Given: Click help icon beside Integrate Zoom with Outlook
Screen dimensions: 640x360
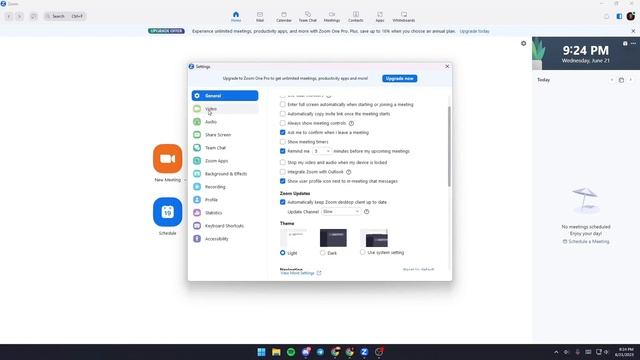Looking at the screenshot, I should (x=349, y=172).
